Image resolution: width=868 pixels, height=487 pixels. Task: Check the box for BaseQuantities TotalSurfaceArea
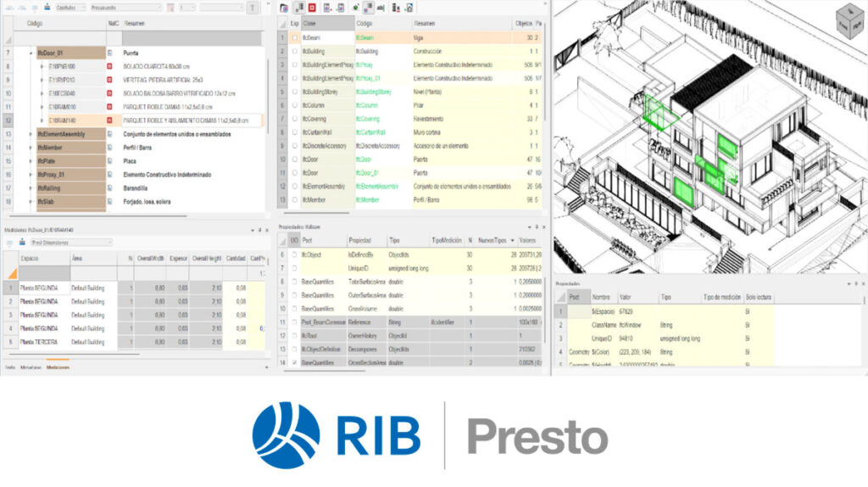pos(294,282)
